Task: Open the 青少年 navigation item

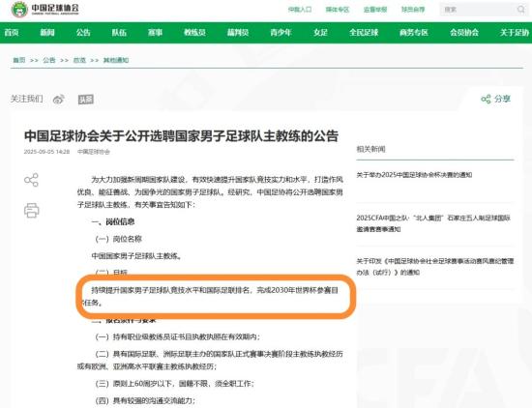Action: [x=281, y=33]
